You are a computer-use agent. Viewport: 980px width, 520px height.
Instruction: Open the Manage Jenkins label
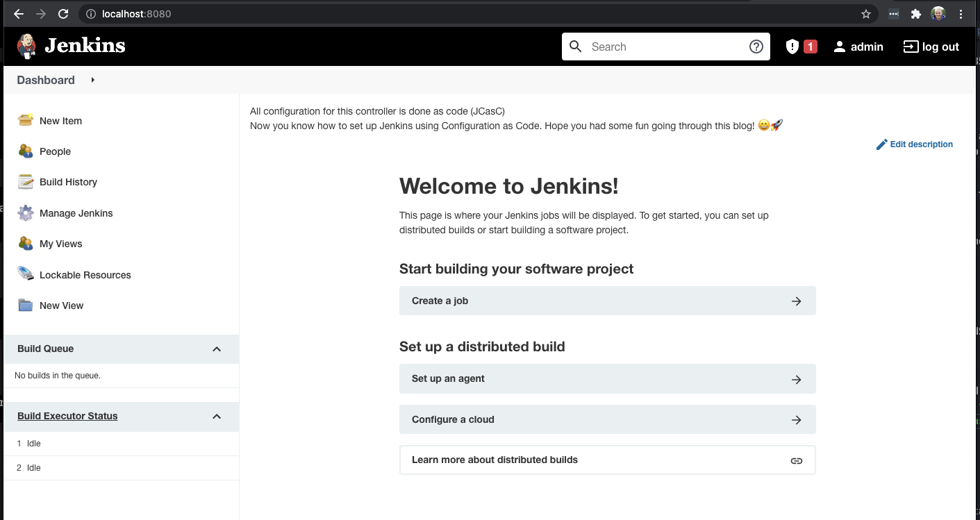click(76, 213)
